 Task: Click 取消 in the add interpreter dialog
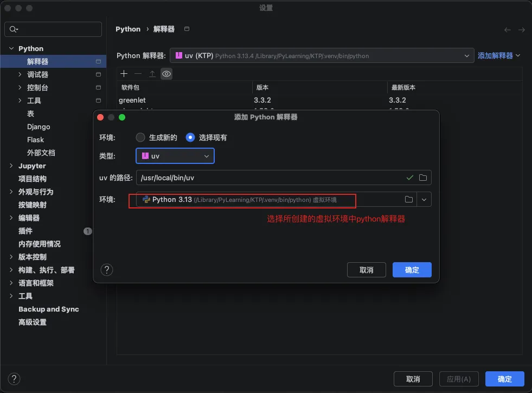pos(366,270)
